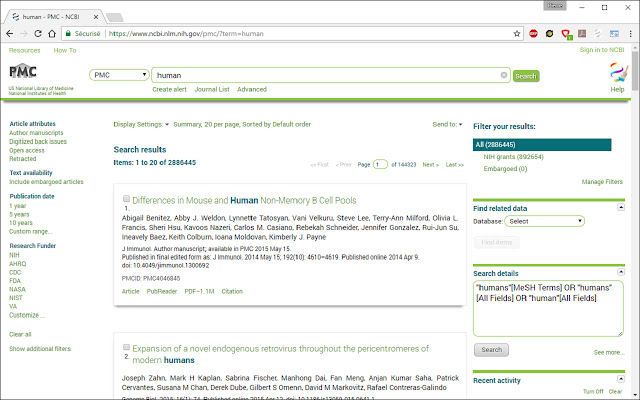Open How To menu

pyautogui.click(x=65, y=51)
